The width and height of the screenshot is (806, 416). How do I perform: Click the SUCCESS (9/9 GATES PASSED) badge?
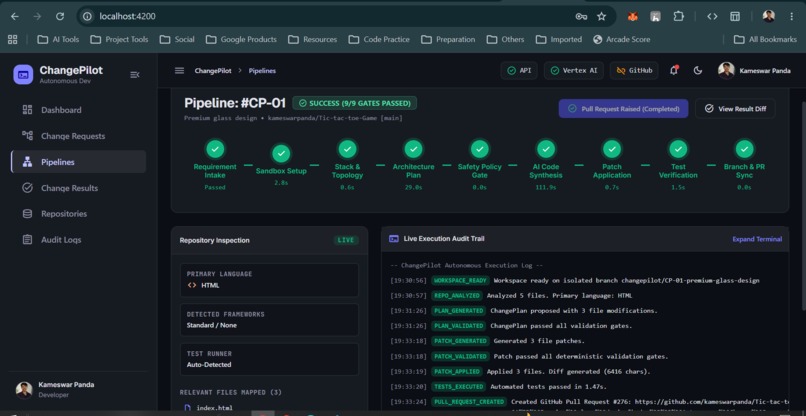click(355, 103)
